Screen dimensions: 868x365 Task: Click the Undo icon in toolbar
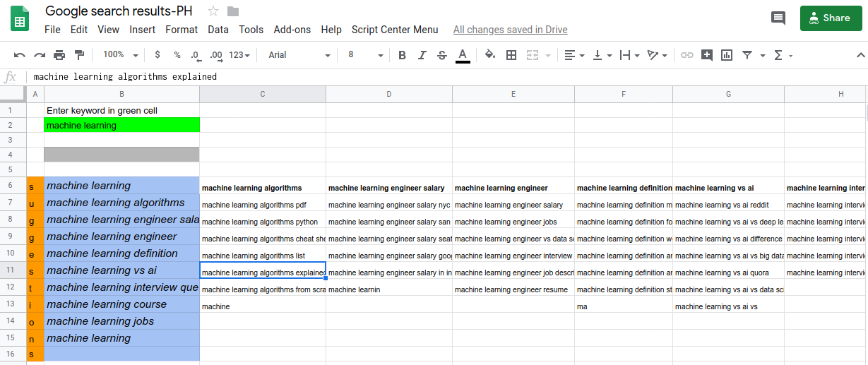point(20,55)
